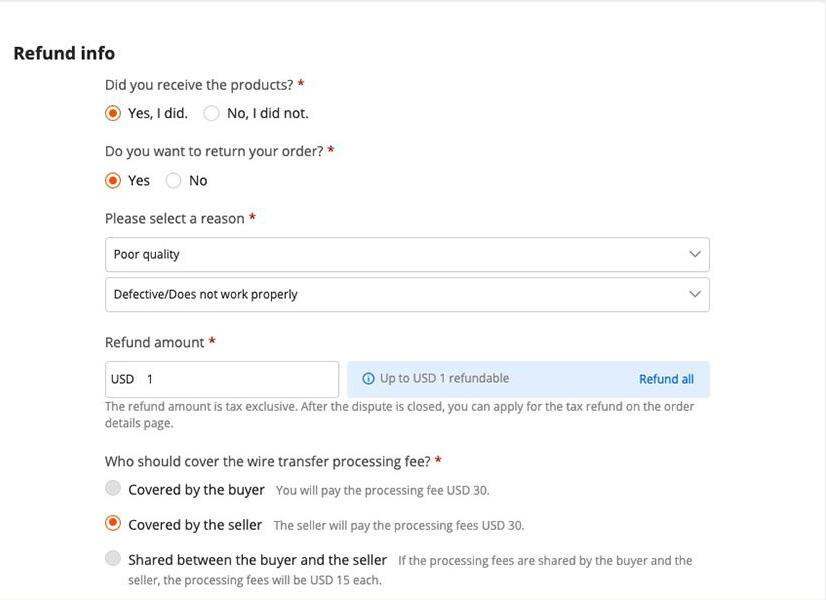Select 'Covered by the seller' option
The height and width of the screenshot is (600, 826).
pos(113,523)
